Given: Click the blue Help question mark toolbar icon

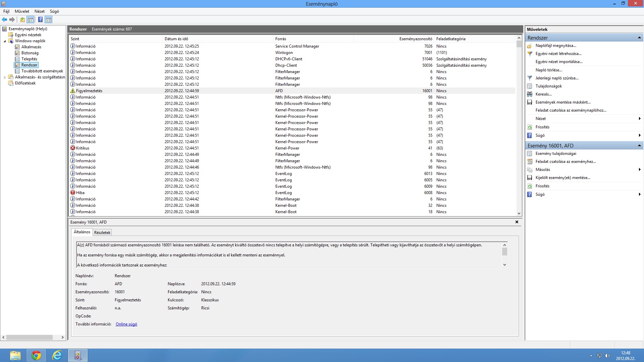Looking at the screenshot, I should point(40,20).
